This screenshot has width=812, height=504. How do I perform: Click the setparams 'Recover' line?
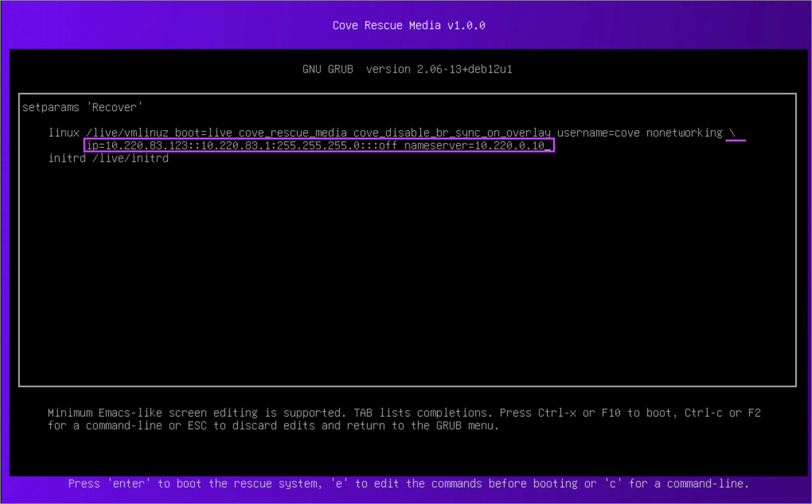83,107
